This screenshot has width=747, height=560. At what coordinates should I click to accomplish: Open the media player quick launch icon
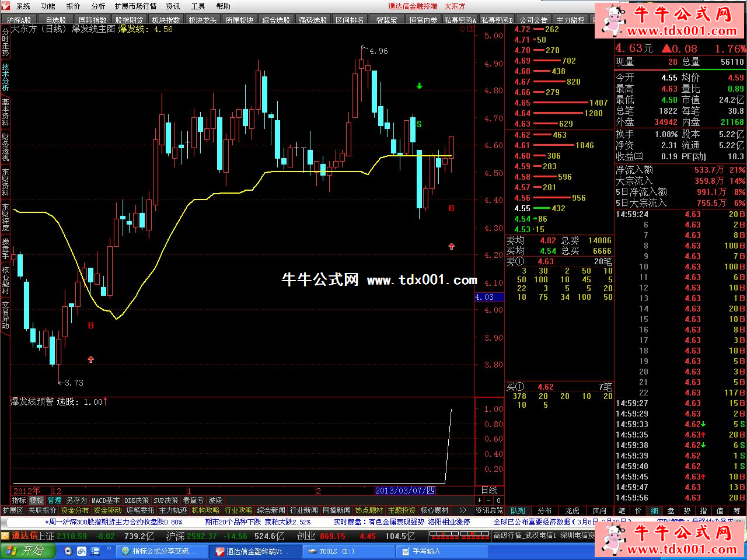coord(68,551)
